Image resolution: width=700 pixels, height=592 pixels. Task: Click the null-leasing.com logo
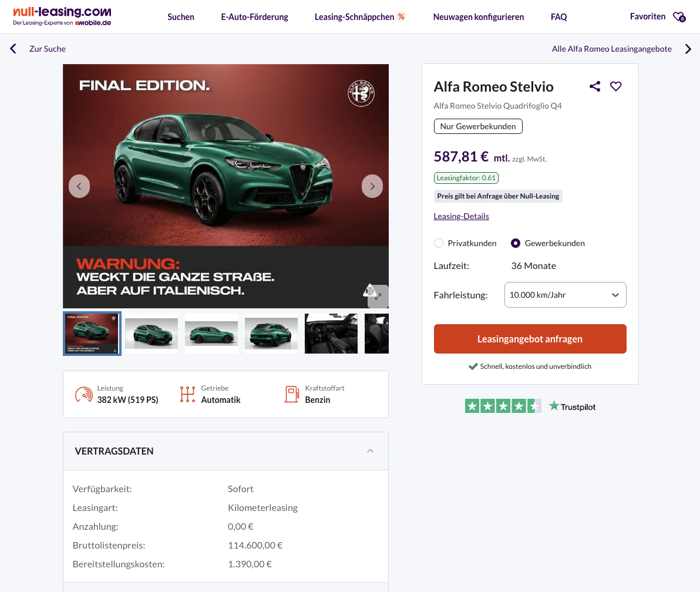[x=62, y=16]
